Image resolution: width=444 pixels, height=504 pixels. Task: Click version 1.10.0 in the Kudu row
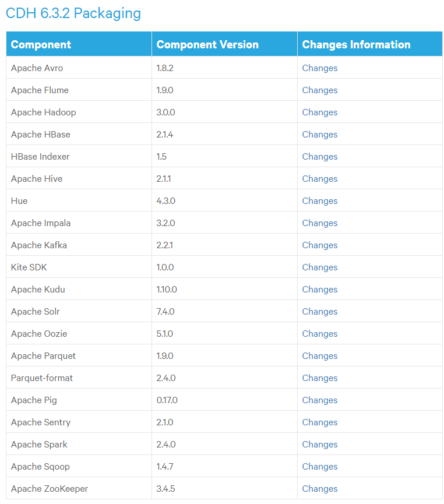point(167,290)
